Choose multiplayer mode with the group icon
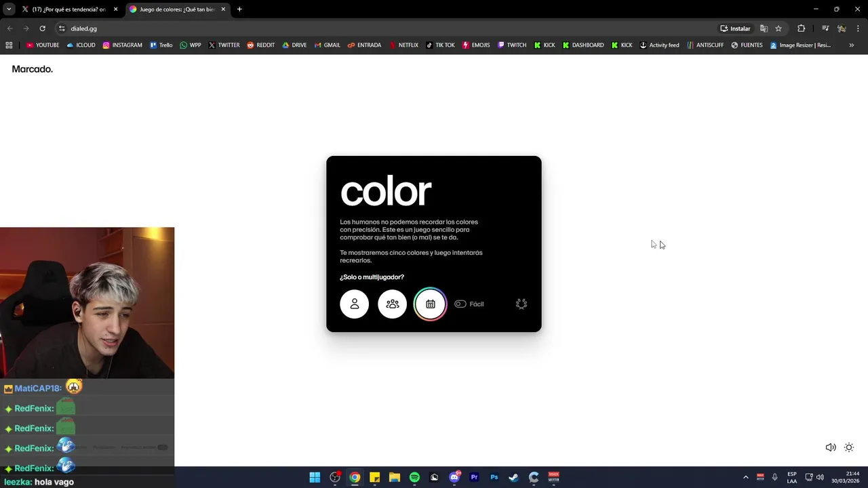The height and width of the screenshot is (488, 868). pyautogui.click(x=392, y=304)
